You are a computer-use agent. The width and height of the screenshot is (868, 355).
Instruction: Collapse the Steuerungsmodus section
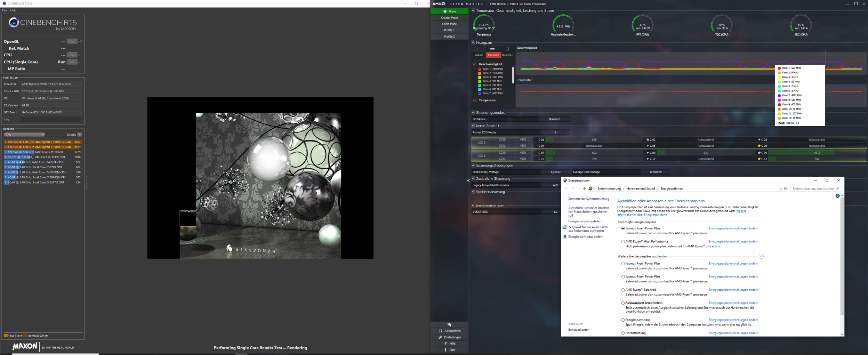[473, 113]
